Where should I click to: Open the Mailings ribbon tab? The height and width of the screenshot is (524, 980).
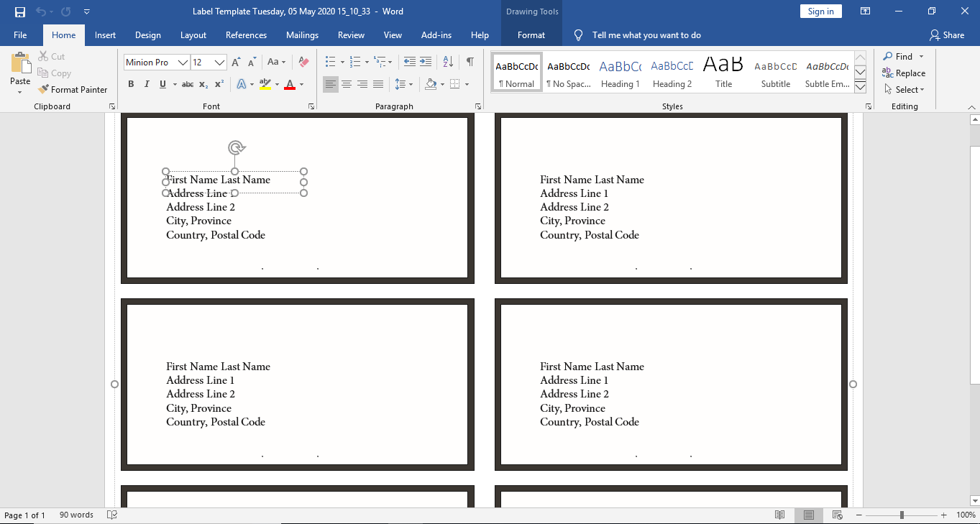pyautogui.click(x=302, y=35)
